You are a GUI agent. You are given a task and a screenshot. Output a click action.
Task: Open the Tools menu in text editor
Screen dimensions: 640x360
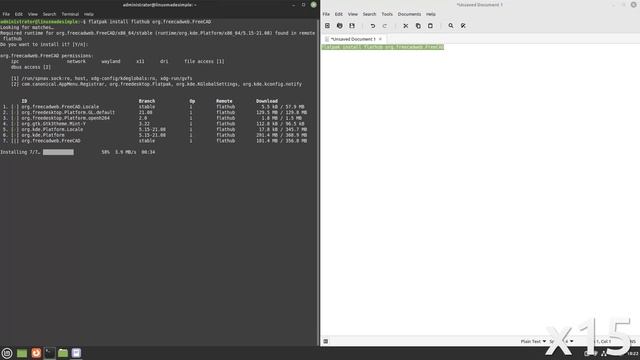387,14
